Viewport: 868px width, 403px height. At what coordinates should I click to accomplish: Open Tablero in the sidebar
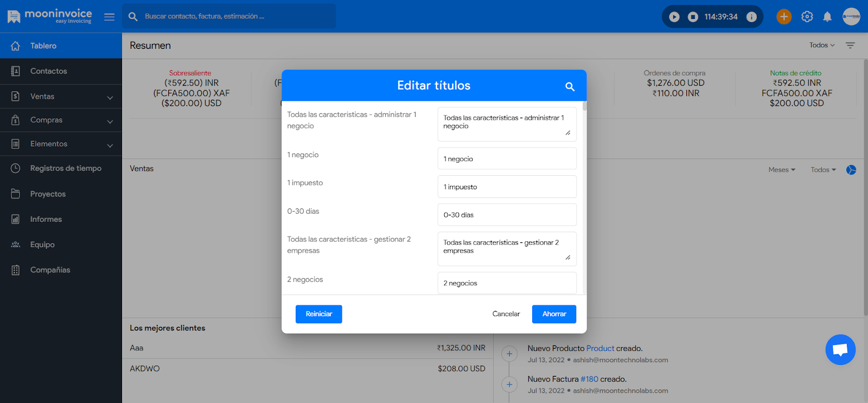[x=61, y=46]
